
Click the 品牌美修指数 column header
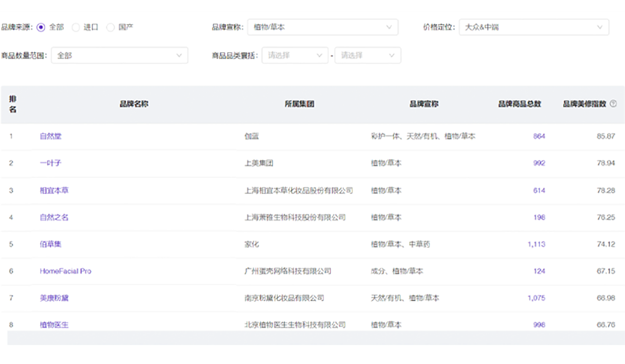pos(584,104)
